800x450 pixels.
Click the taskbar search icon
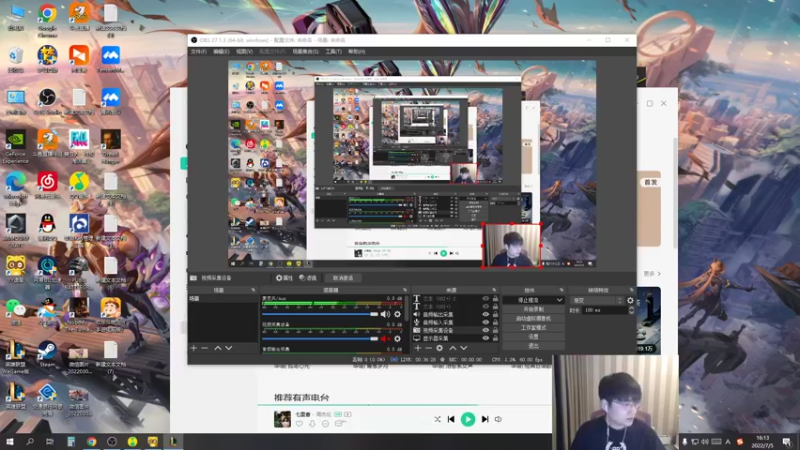click(x=30, y=442)
